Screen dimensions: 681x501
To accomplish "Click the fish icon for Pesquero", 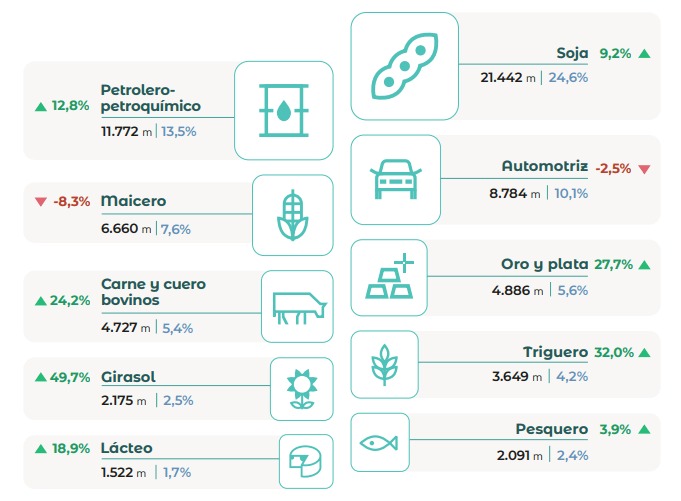I will pos(380,441).
